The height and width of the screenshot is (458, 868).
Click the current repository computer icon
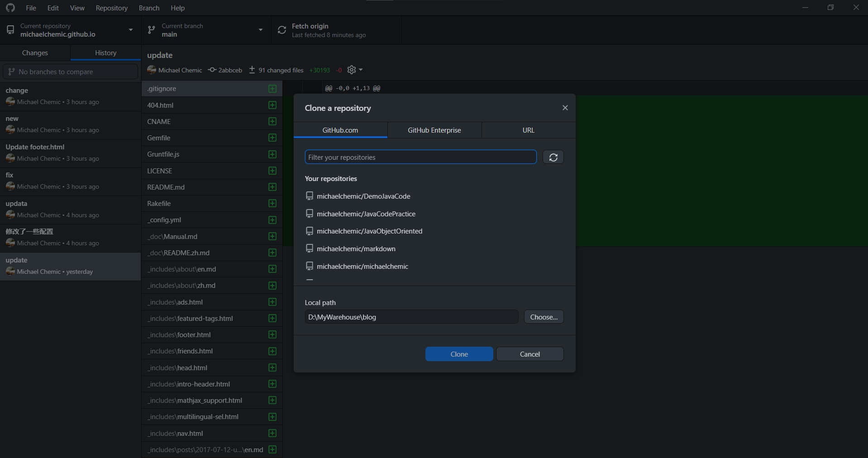[x=10, y=30]
